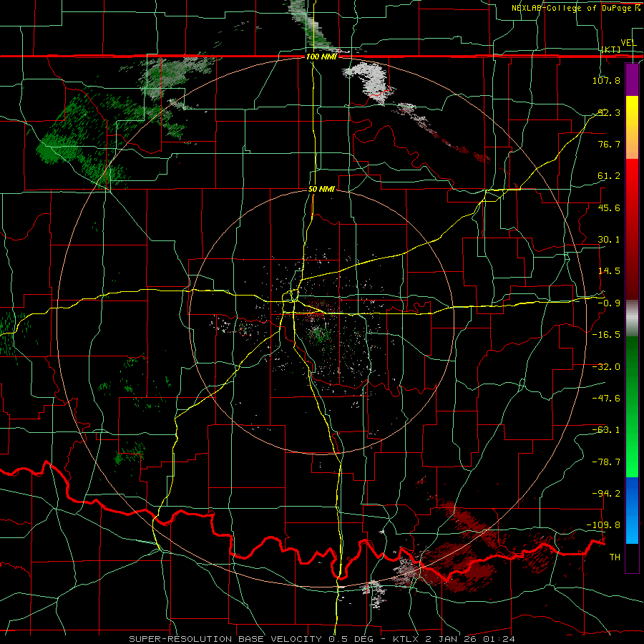Click the TH legend label

click(615, 557)
